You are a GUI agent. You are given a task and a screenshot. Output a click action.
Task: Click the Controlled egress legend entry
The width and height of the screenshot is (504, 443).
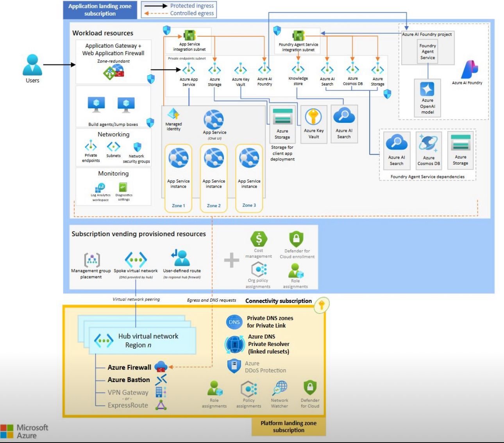(x=179, y=13)
